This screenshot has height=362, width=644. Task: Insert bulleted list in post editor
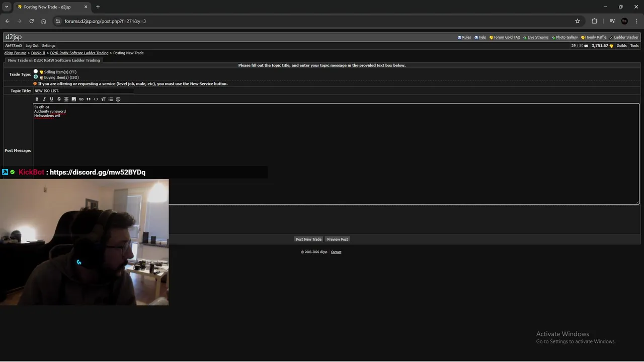[111, 99]
